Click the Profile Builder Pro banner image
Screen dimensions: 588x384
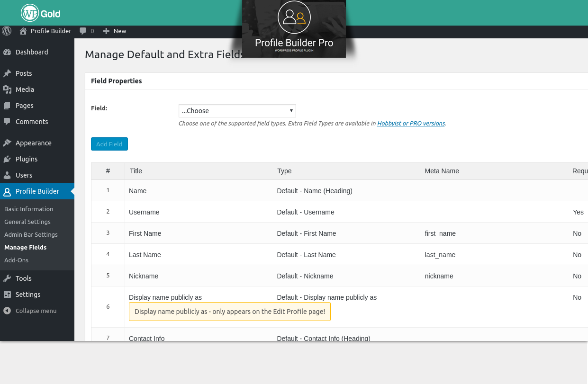coord(294,28)
